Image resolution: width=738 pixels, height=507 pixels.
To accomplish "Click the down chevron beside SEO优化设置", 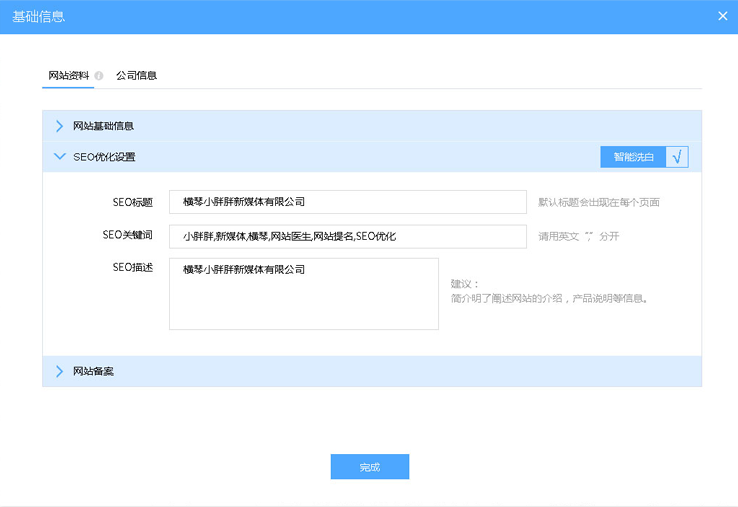I will (60, 157).
